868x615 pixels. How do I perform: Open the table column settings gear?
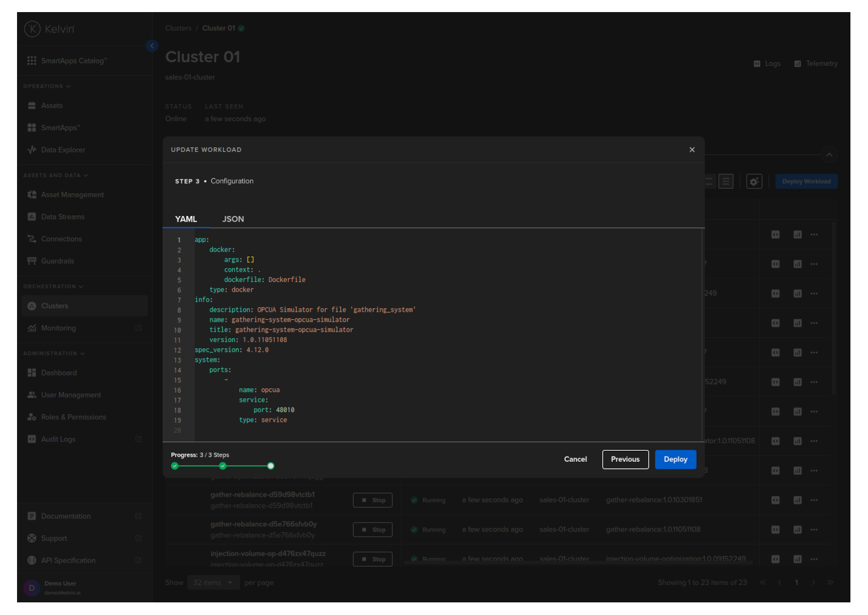(x=754, y=182)
